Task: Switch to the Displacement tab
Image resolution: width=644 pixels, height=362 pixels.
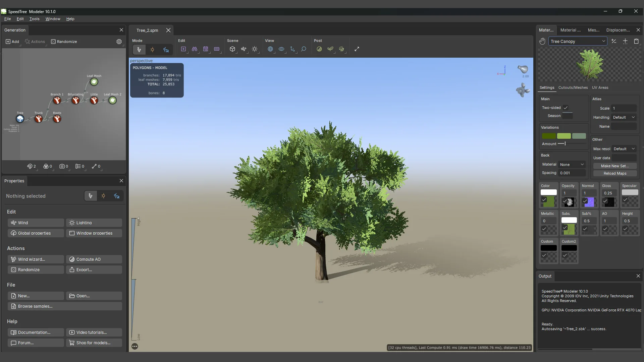Action: 618,30
